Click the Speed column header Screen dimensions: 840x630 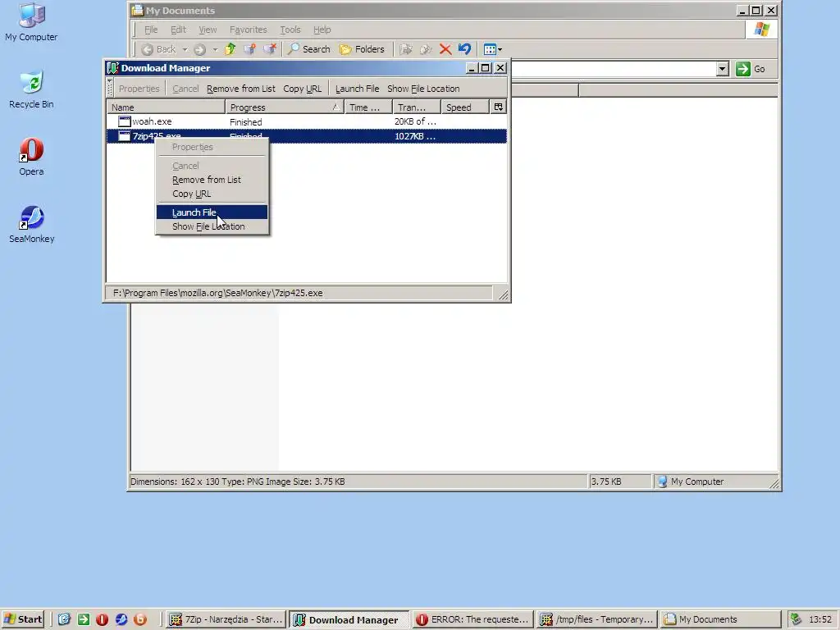pyautogui.click(x=464, y=107)
